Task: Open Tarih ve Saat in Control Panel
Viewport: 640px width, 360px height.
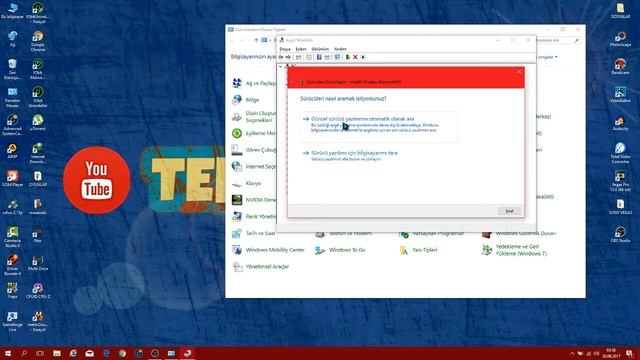Action: click(253, 233)
